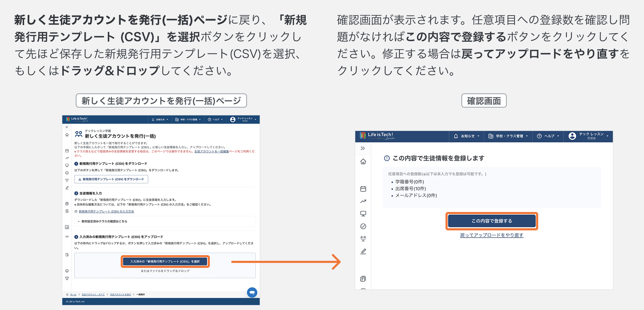644x310 pixels.
Task: Open the pencil icon in bulk issue page sidebar
Action: (67, 188)
